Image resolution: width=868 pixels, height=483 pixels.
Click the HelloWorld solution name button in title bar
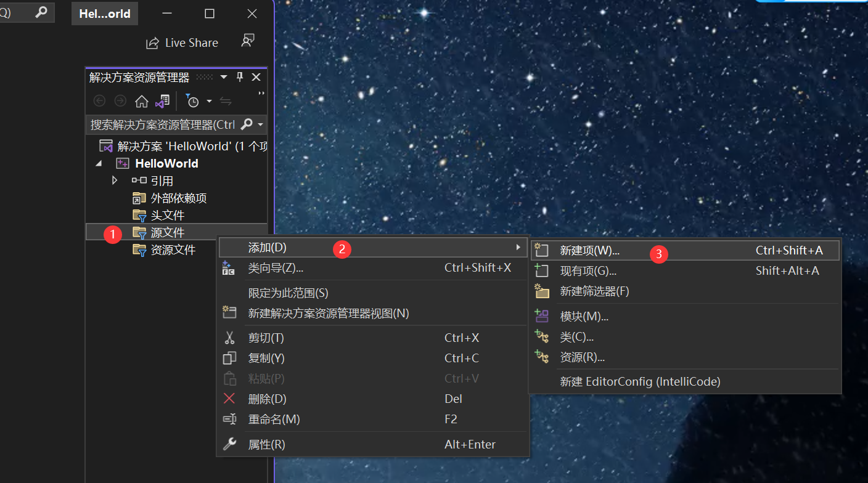point(105,14)
